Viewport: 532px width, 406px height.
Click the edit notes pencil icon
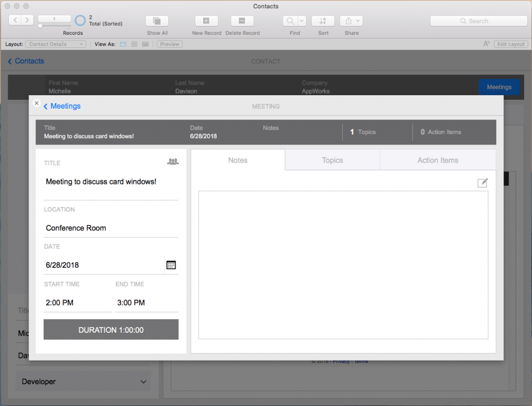pyautogui.click(x=483, y=183)
